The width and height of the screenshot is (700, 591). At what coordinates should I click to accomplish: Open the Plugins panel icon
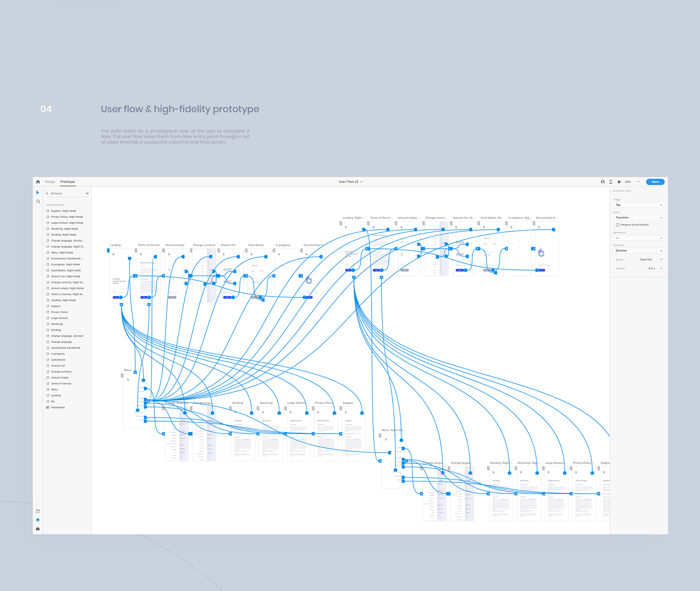[x=38, y=529]
